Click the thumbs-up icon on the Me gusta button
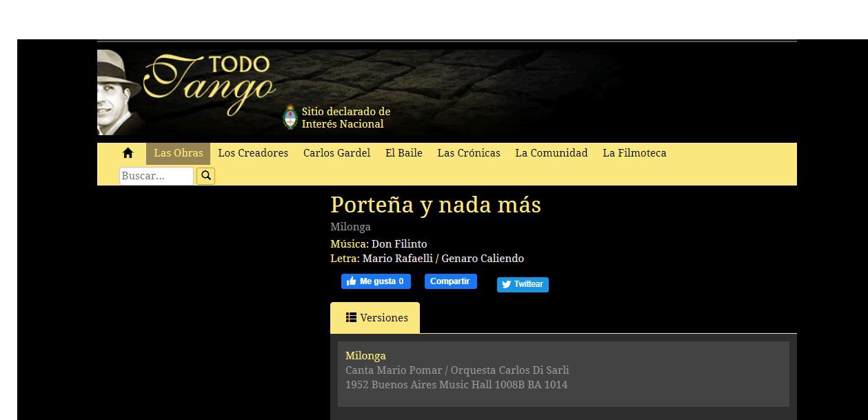The image size is (868, 420). coord(351,281)
